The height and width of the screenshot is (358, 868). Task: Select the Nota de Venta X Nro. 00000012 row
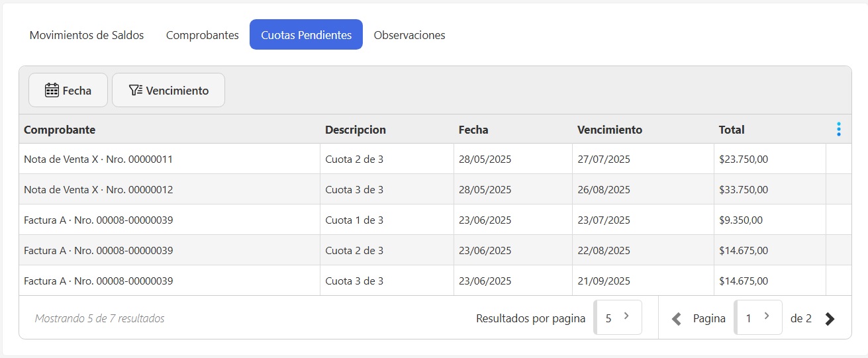[x=98, y=190]
